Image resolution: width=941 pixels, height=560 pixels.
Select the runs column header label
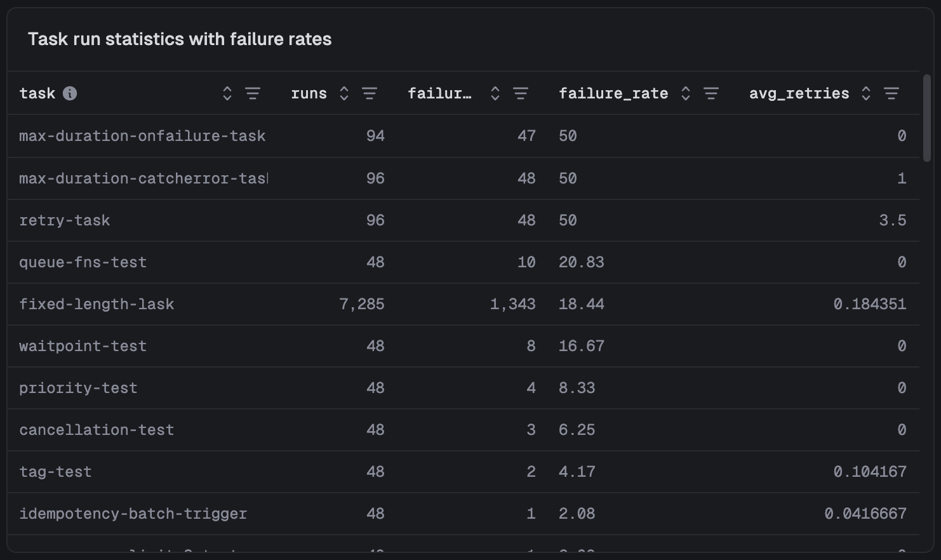(309, 93)
